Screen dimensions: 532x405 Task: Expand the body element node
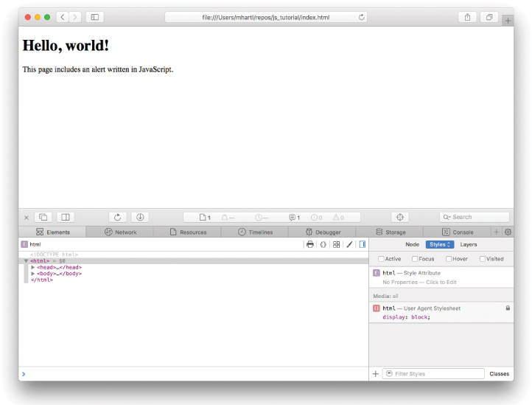[33, 274]
